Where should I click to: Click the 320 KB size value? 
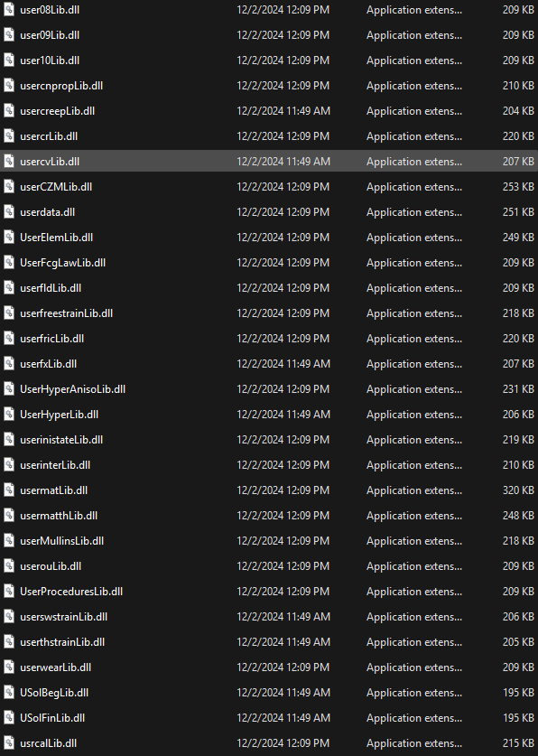518,490
